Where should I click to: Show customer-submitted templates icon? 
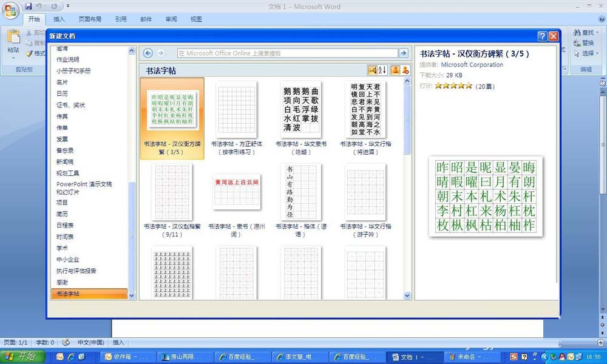[395, 70]
